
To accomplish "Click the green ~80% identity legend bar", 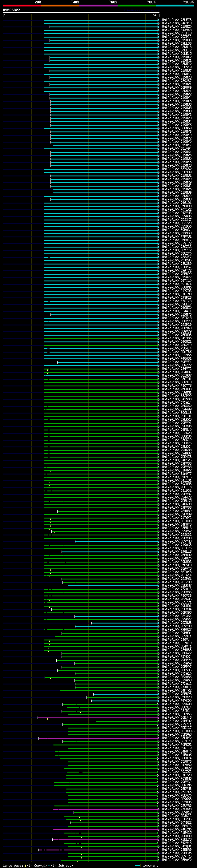I will tap(137, 6).
